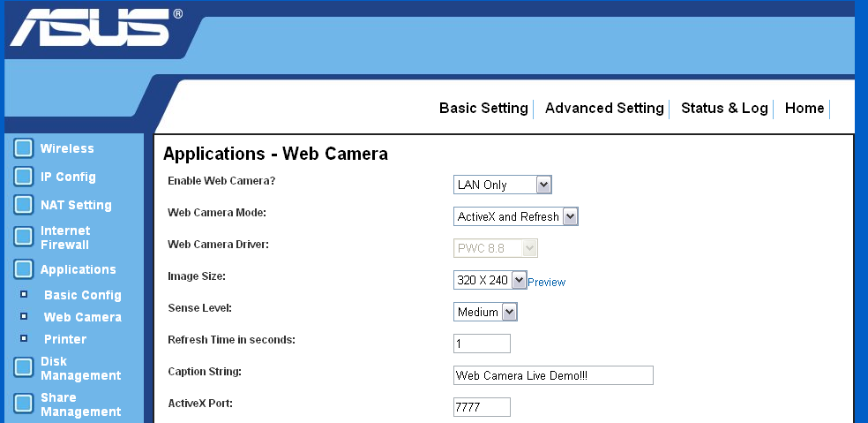868x423 pixels.
Task: Click the IP Config sidebar icon
Action: click(24, 178)
